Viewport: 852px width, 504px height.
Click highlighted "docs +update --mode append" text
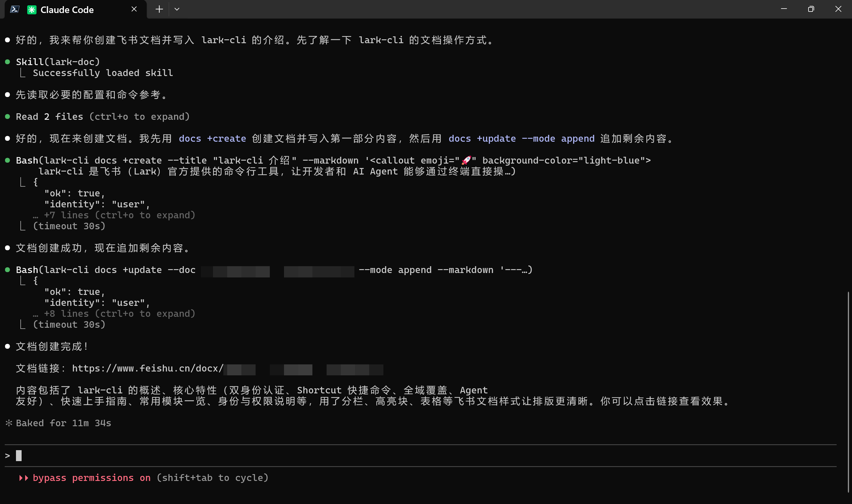[521, 138]
